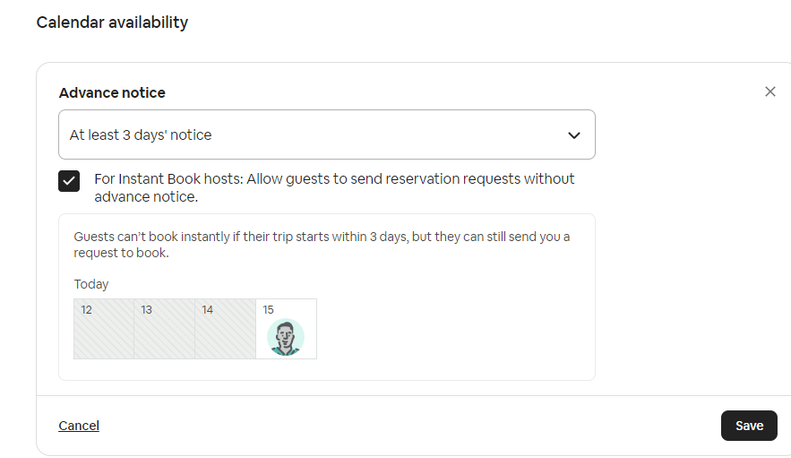Click the 'For Instant Book hosts' checkbox label
This screenshot has height=458, width=791.
coord(334,179)
